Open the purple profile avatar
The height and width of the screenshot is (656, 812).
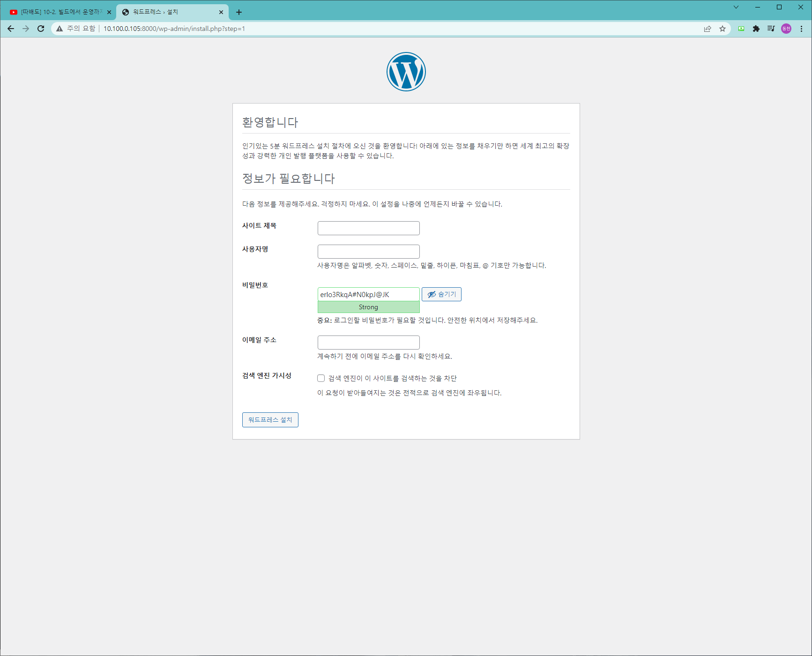click(x=786, y=29)
